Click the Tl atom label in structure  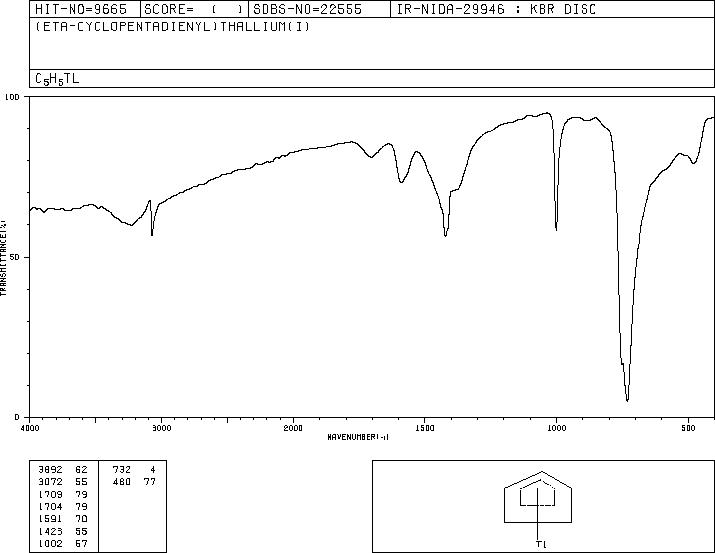pos(541,544)
